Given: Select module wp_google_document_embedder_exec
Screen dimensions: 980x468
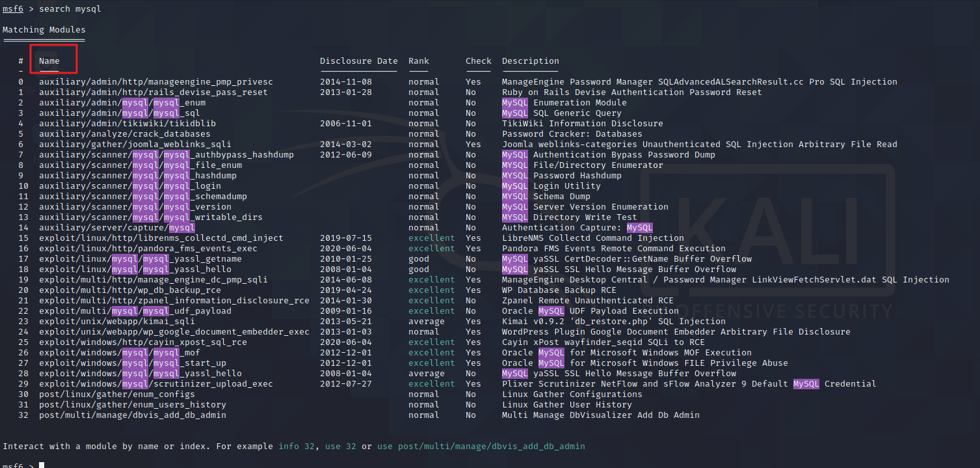Looking at the screenshot, I should click(174, 332).
